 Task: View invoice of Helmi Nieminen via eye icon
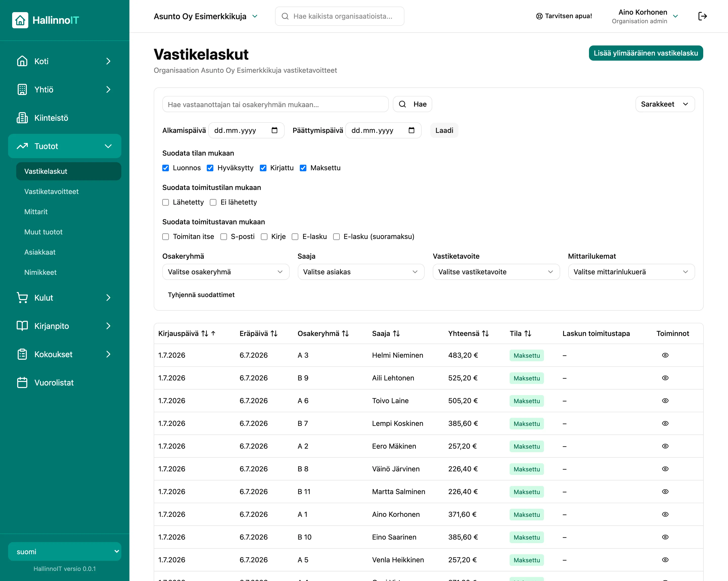point(665,355)
